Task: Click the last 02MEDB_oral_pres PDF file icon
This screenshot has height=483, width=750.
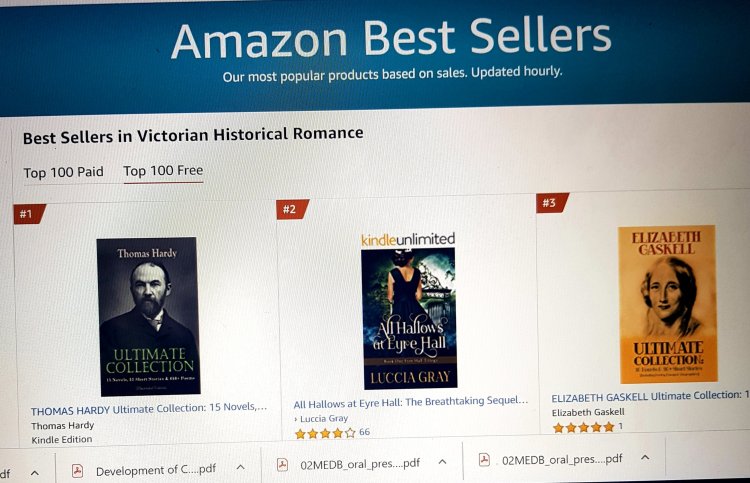Action: (485, 460)
